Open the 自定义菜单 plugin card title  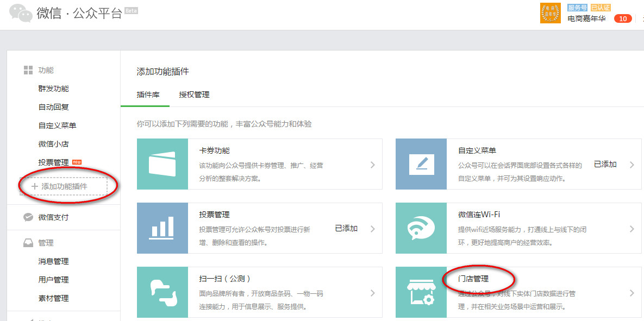point(477,150)
